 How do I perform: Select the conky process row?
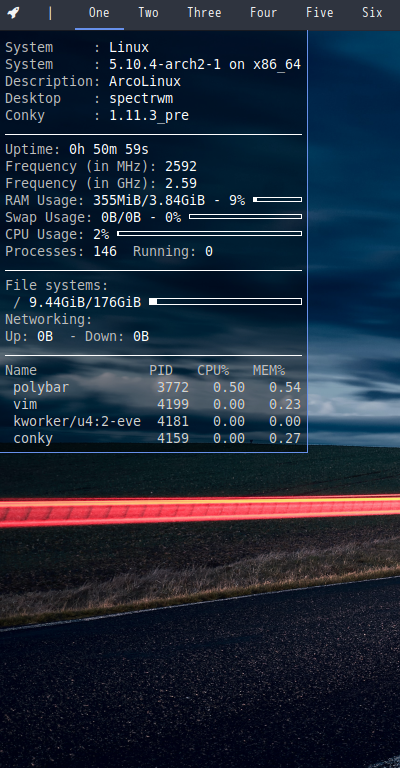[x=153, y=438]
